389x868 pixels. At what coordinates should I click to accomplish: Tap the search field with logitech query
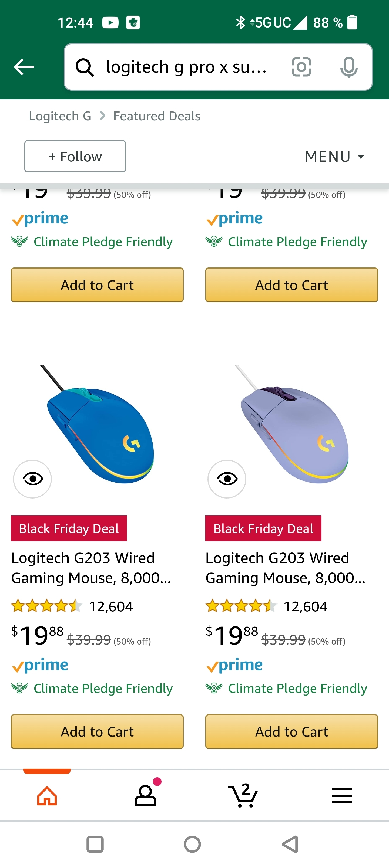click(186, 67)
